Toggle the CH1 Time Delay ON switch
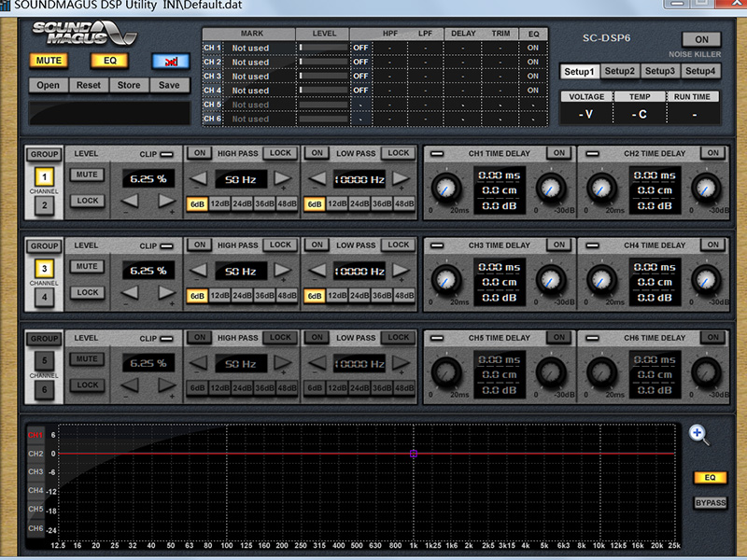Screen dimensions: 747x560 pyautogui.click(x=558, y=153)
